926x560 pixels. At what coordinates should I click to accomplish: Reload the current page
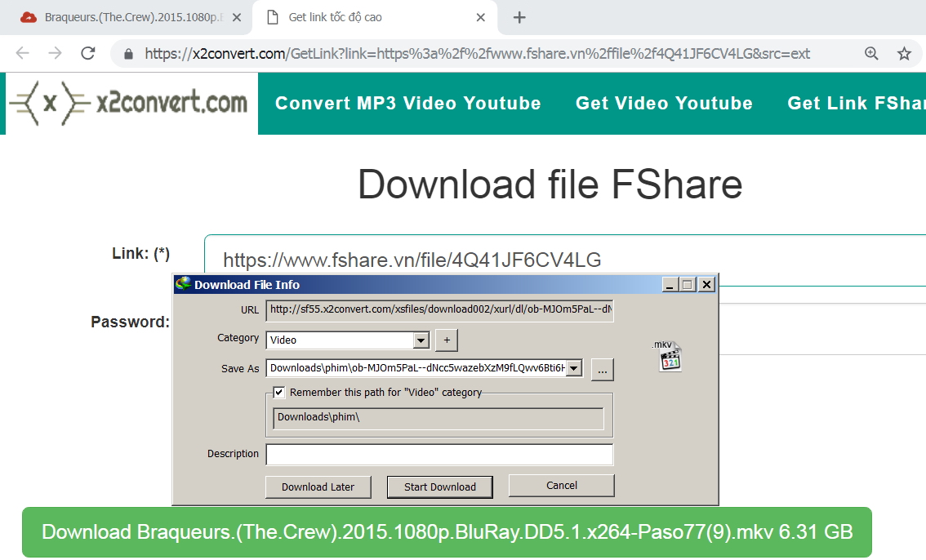pos(88,54)
